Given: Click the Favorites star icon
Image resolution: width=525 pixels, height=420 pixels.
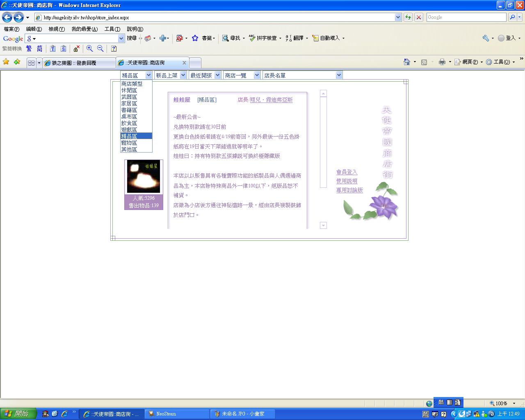Looking at the screenshot, I should (6, 62).
